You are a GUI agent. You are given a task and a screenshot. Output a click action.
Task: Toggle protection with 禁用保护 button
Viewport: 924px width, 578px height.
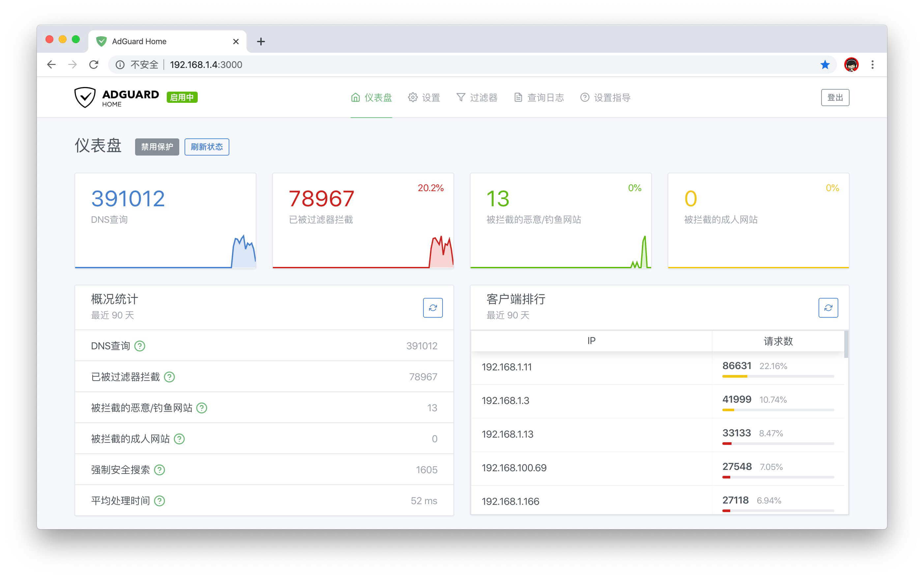pos(157,147)
